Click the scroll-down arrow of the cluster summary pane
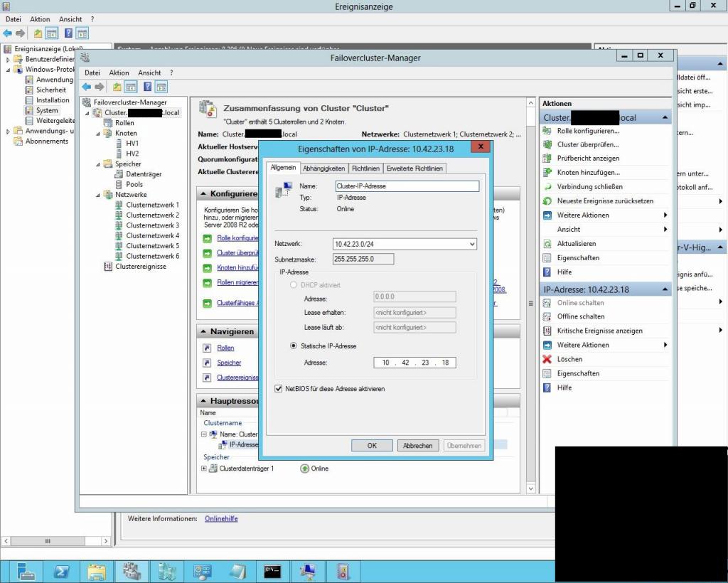Screen dimensions: 728x583 (x=531, y=488)
